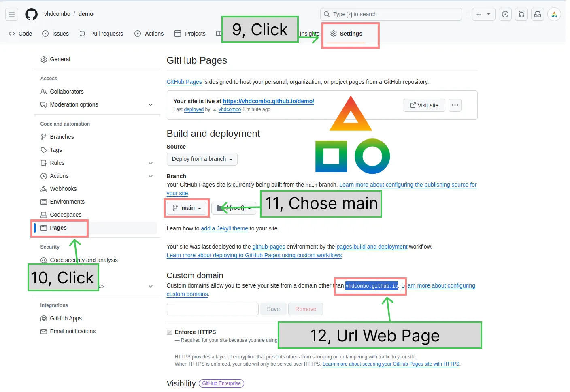
Task: Click the GitHub logo home icon
Action: pyautogui.click(x=31, y=14)
